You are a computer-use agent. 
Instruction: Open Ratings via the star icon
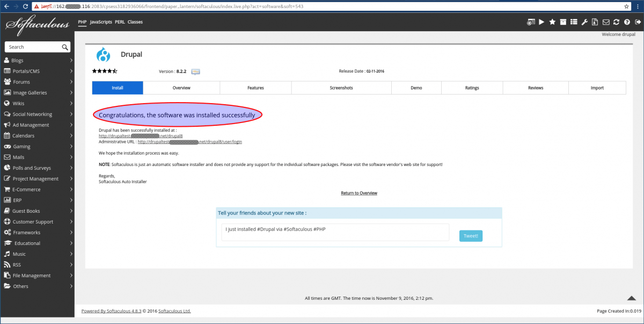pos(553,22)
